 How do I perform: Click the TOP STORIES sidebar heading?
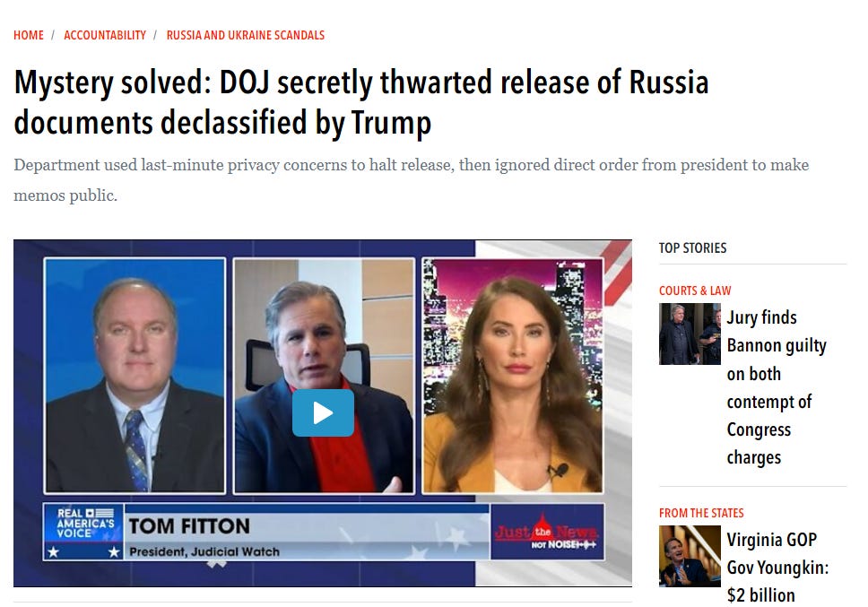coord(692,247)
